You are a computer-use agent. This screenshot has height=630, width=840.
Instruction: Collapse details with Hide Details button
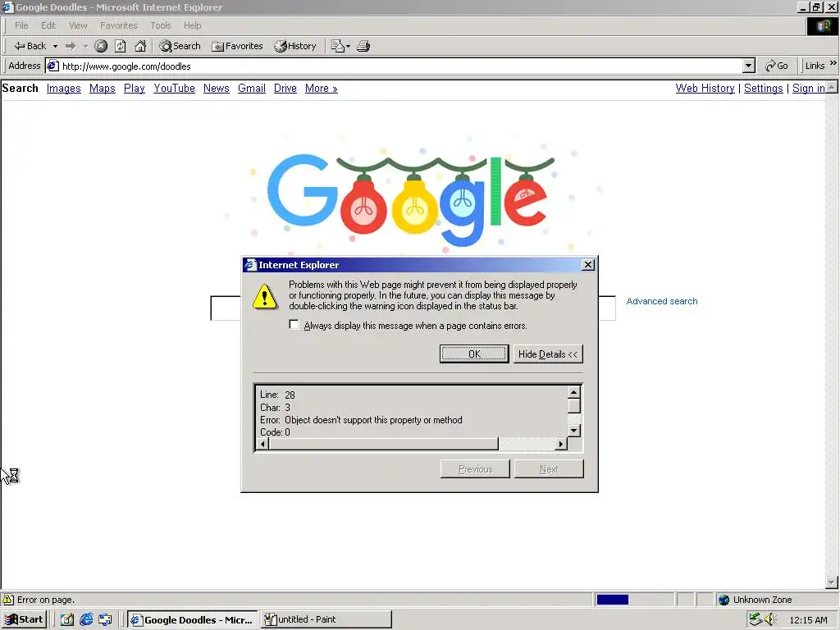click(548, 354)
